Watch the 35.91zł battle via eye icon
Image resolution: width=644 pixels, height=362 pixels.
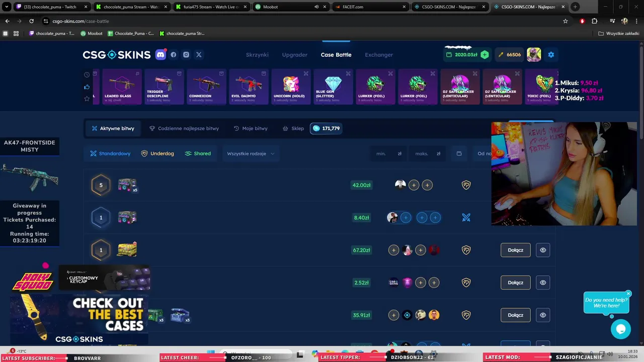click(x=543, y=315)
